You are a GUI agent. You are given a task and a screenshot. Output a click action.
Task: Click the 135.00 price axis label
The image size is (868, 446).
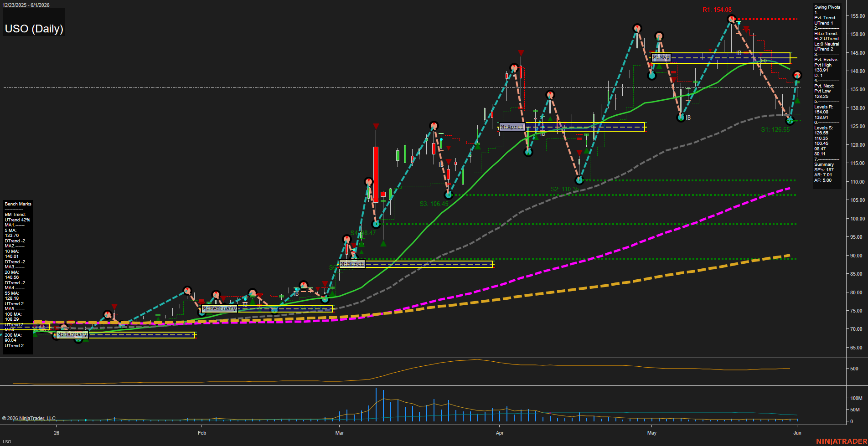coord(858,90)
